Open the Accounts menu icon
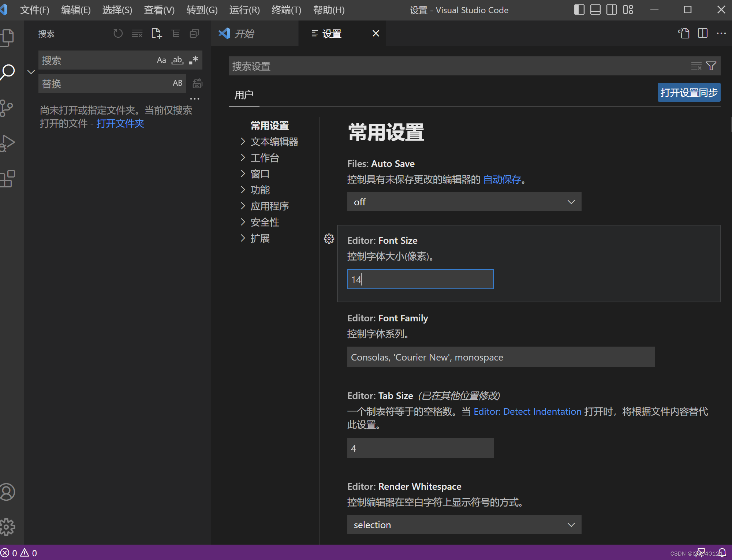 7,492
